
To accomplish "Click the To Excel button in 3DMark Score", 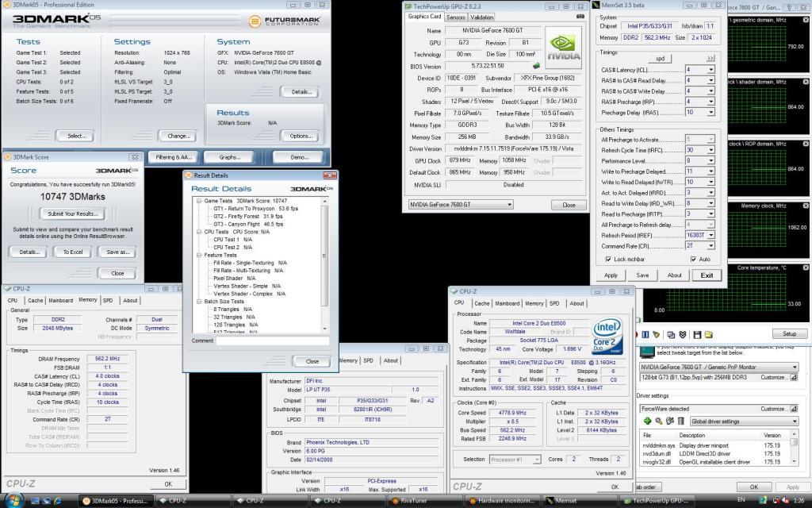I will 73,252.
